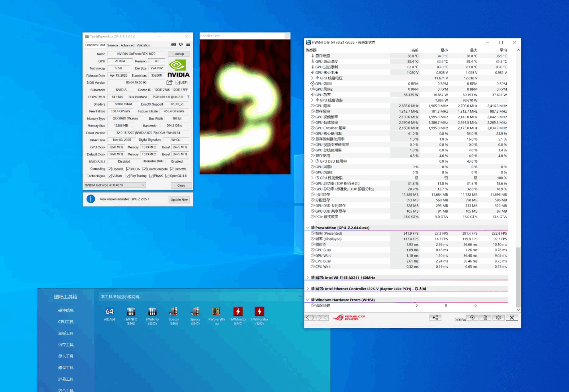This screenshot has height=392, width=569.
Task: Switch to the Validation tab in GPU-Z
Action: coord(143,45)
